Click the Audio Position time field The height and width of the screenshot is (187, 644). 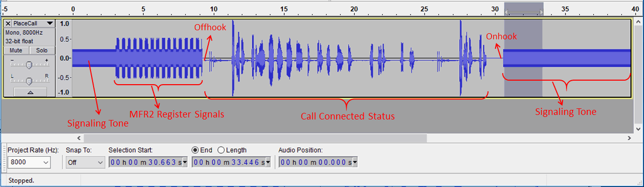(315, 162)
